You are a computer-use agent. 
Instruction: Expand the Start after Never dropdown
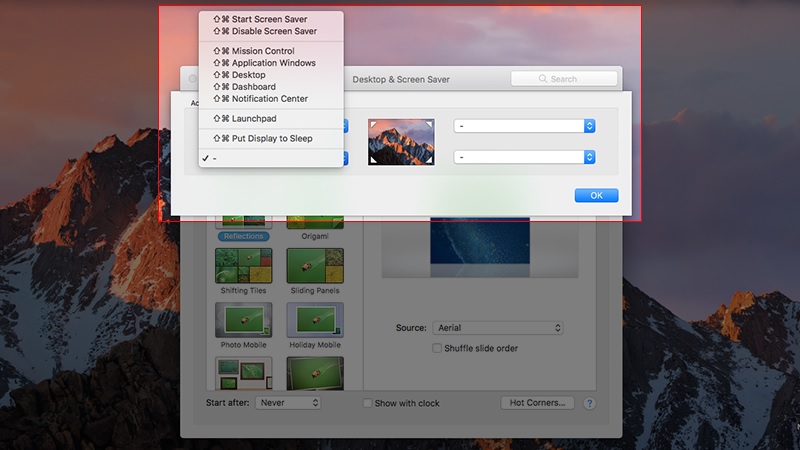pos(288,402)
